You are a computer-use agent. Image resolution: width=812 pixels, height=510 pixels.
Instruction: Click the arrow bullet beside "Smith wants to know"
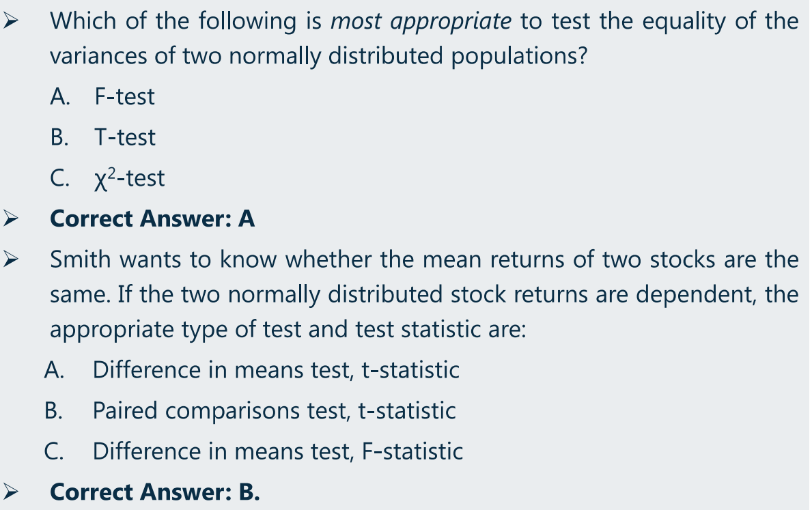[10, 259]
